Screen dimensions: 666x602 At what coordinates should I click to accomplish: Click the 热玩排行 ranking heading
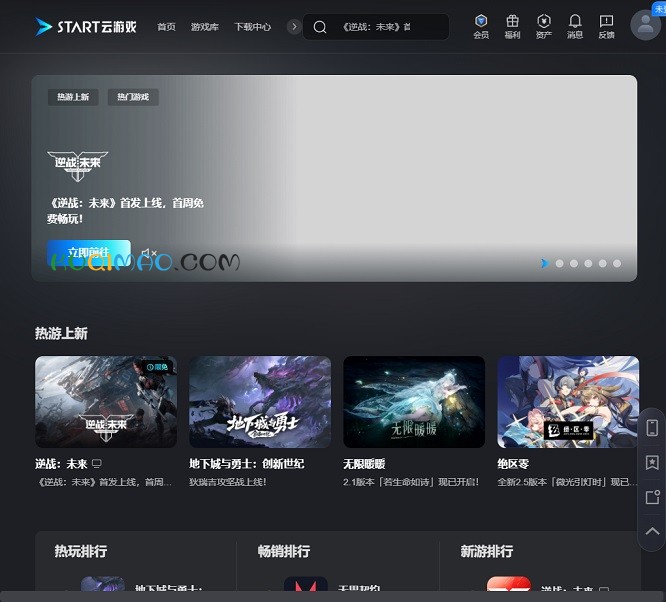tap(81, 551)
